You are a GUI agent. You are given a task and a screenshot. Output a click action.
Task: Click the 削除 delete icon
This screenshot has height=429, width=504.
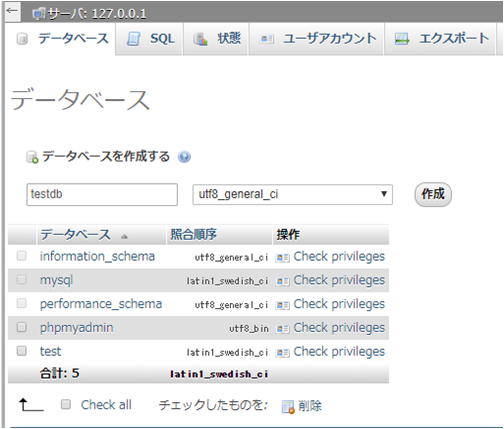coord(288,407)
